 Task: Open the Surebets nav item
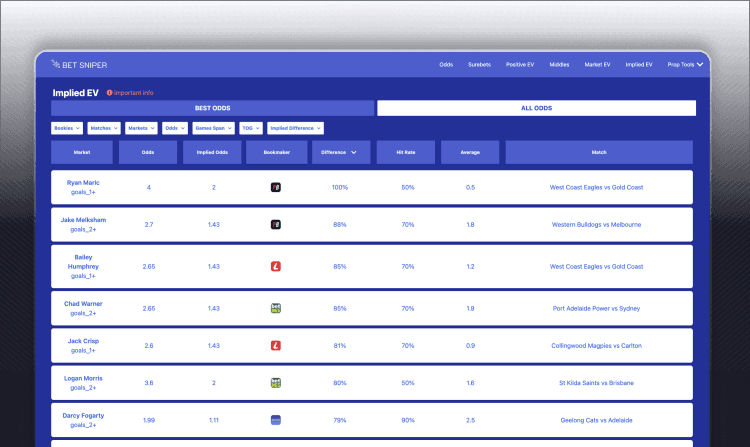479,65
